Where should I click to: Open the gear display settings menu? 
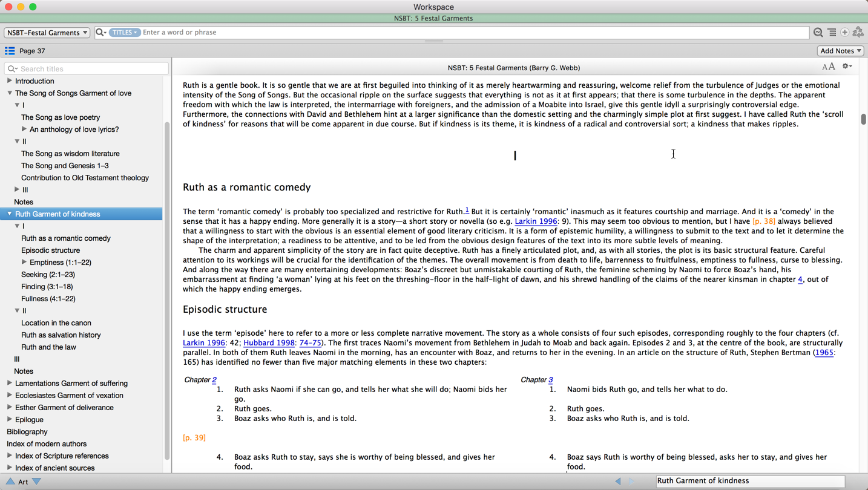(x=847, y=67)
